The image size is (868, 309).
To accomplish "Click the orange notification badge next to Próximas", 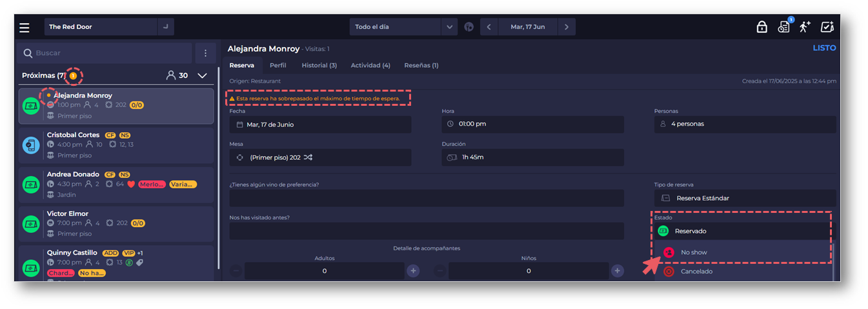I will click(x=73, y=76).
